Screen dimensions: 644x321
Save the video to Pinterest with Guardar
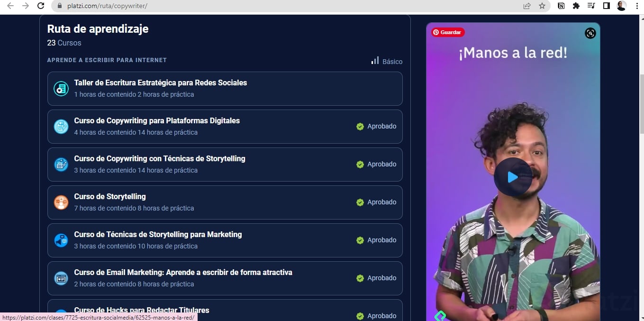pyautogui.click(x=447, y=32)
